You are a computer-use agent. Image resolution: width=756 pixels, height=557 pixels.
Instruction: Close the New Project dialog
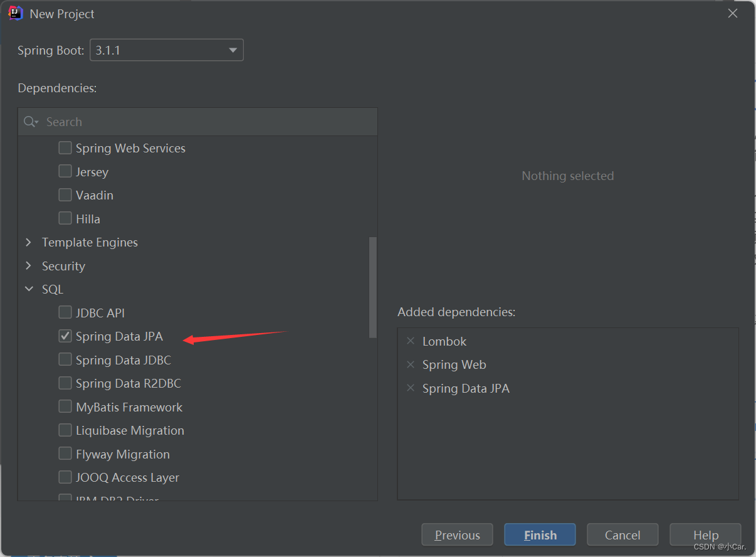732,13
